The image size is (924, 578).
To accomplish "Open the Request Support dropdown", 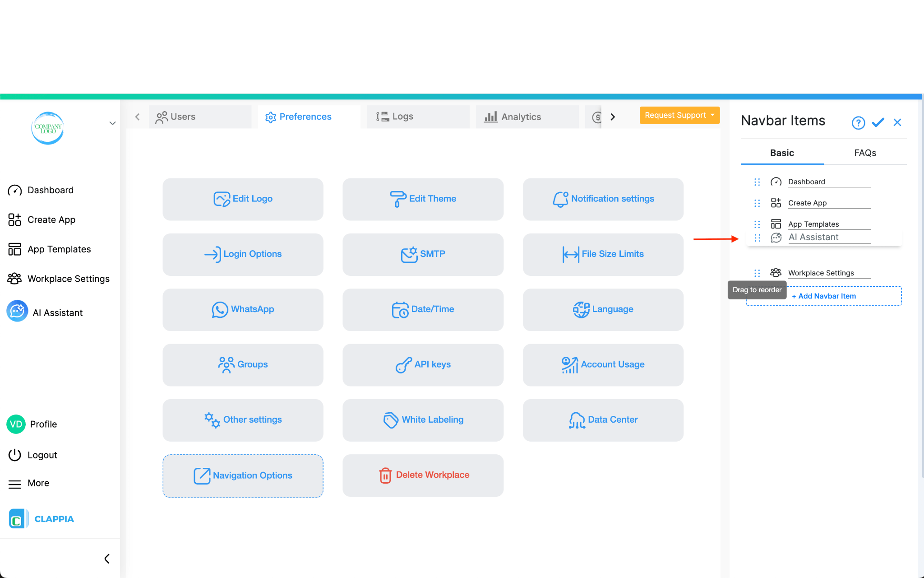I will click(679, 115).
